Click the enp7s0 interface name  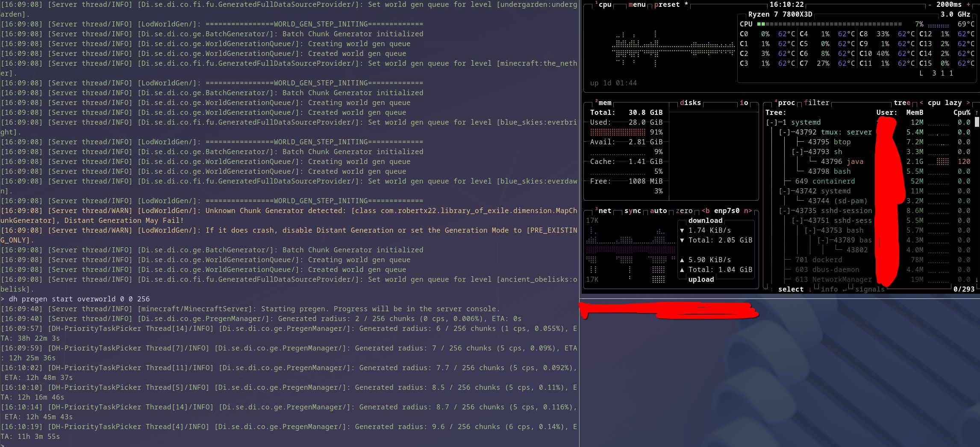(727, 210)
